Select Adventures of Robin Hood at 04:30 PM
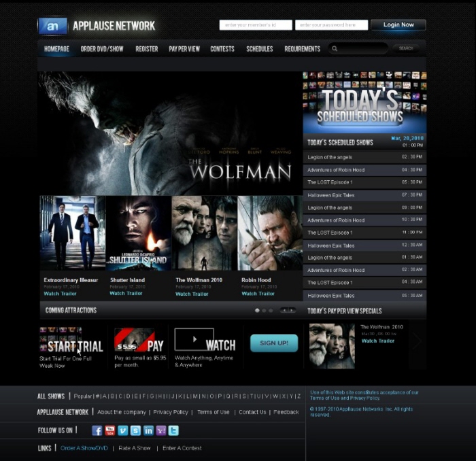The height and width of the screenshot is (461, 476). click(364, 170)
